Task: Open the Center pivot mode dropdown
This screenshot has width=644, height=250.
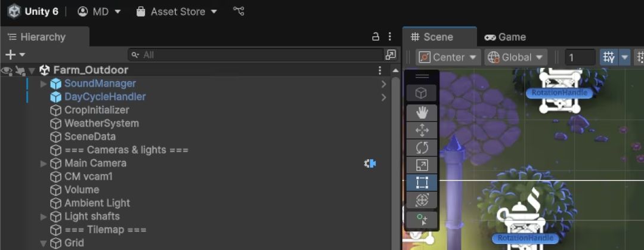Action: (x=448, y=57)
